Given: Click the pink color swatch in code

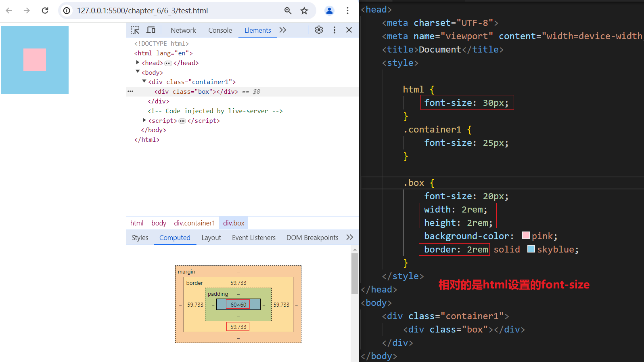Looking at the screenshot, I should point(526,236).
